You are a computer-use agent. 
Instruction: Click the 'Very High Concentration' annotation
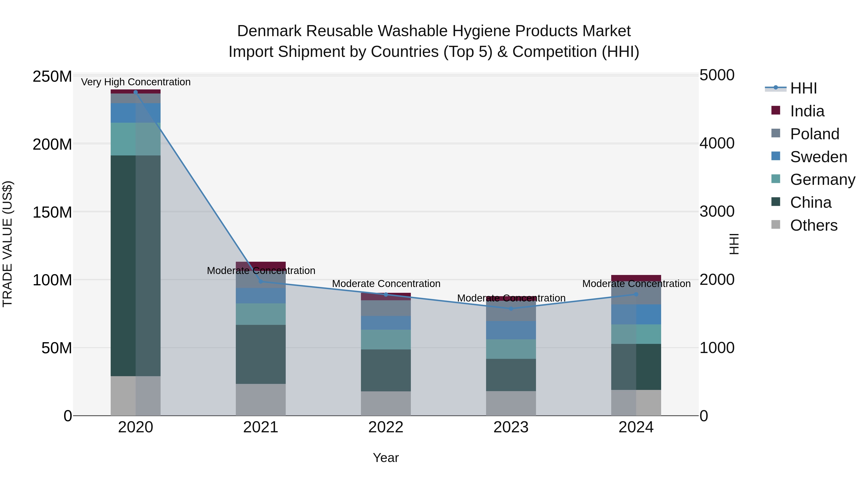pos(136,82)
